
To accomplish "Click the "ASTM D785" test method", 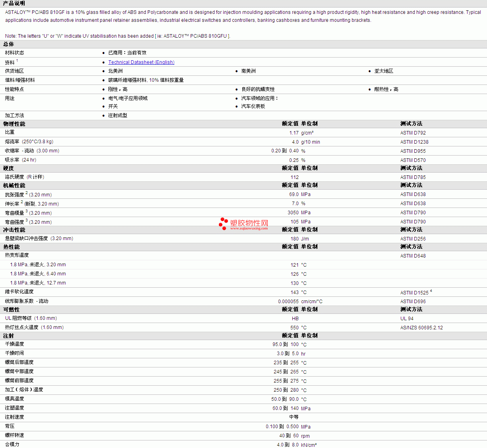I will [413, 177].
